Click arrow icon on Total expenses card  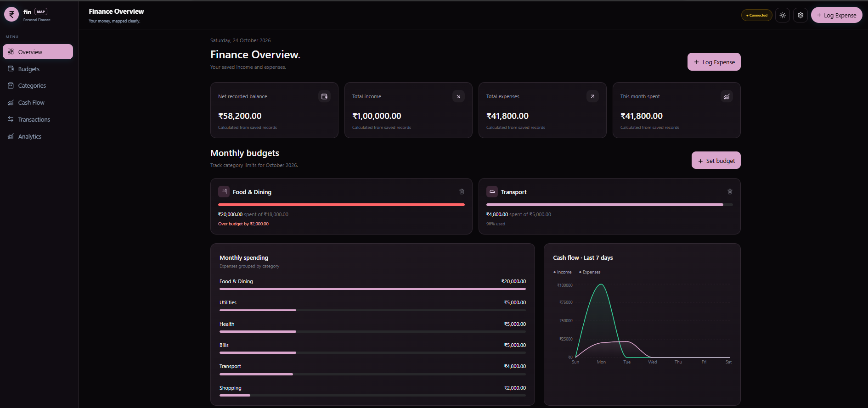(x=592, y=96)
